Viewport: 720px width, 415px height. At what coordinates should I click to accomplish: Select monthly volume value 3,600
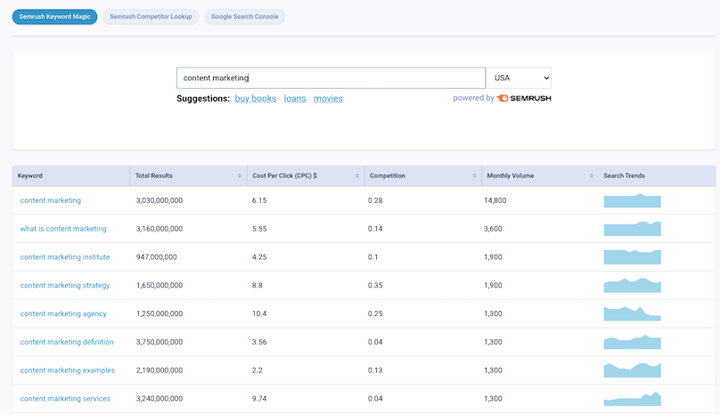(493, 229)
